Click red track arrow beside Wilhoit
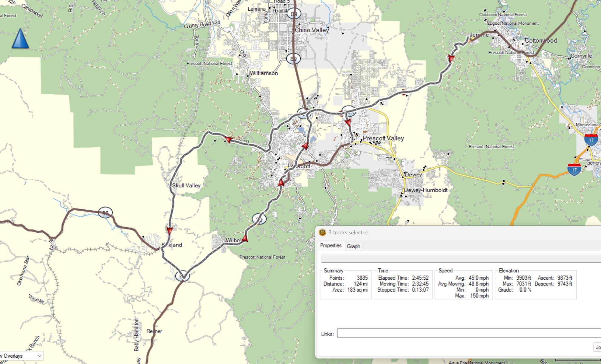The width and height of the screenshot is (601, 364). pyautogui.click(x=245, y=238)
